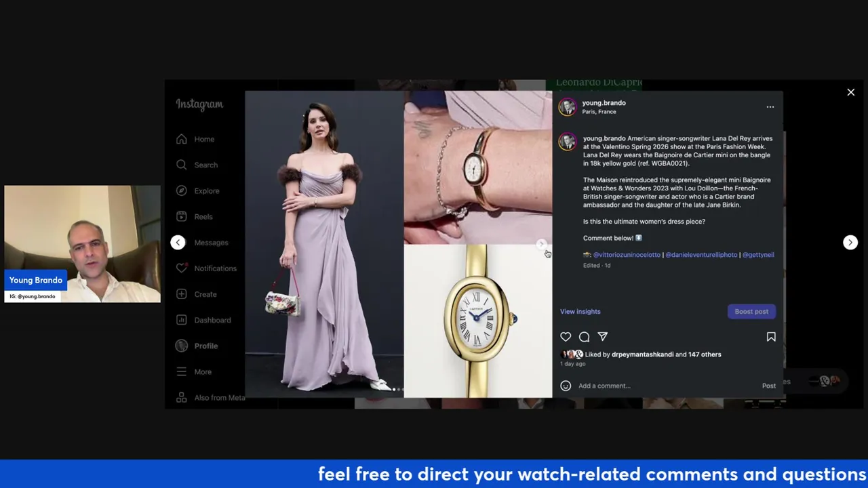This screenshot has height=488, width=868.
Task: Close the post overlay
Action: point(850,92)
